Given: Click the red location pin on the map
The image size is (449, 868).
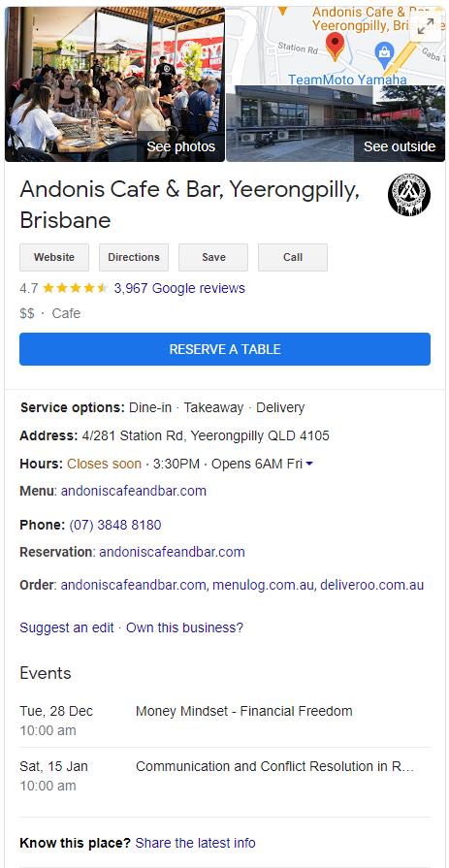Looking at the screenshot, I should click(x=335, y=46).
